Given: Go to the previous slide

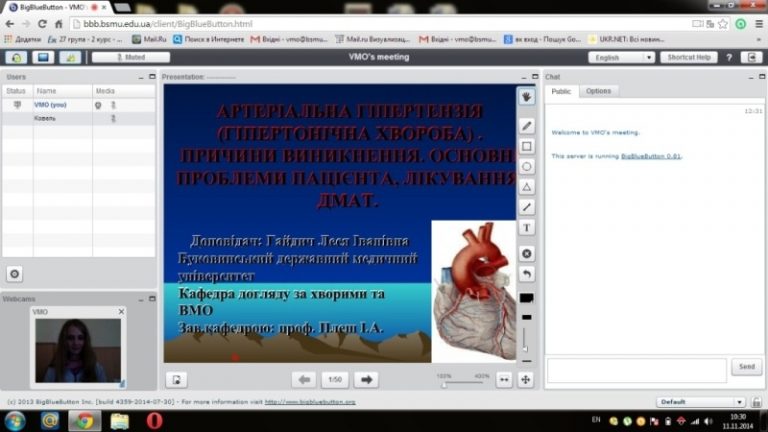Looking at the screenshot, I should click(x=304, y=380).
